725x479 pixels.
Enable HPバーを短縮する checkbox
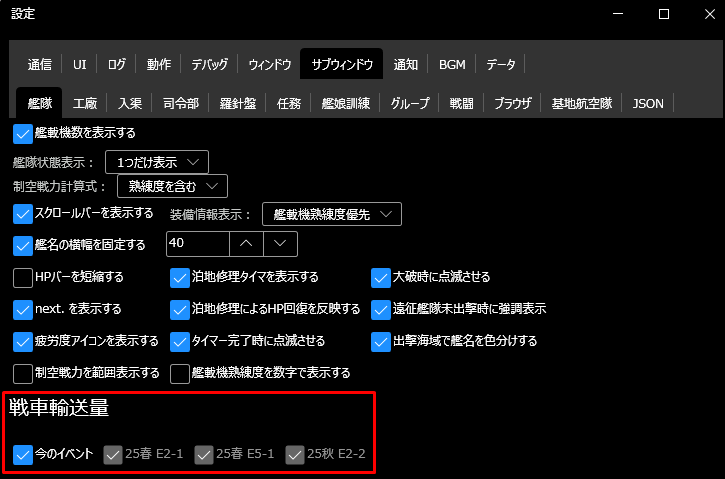coord(23,278)
